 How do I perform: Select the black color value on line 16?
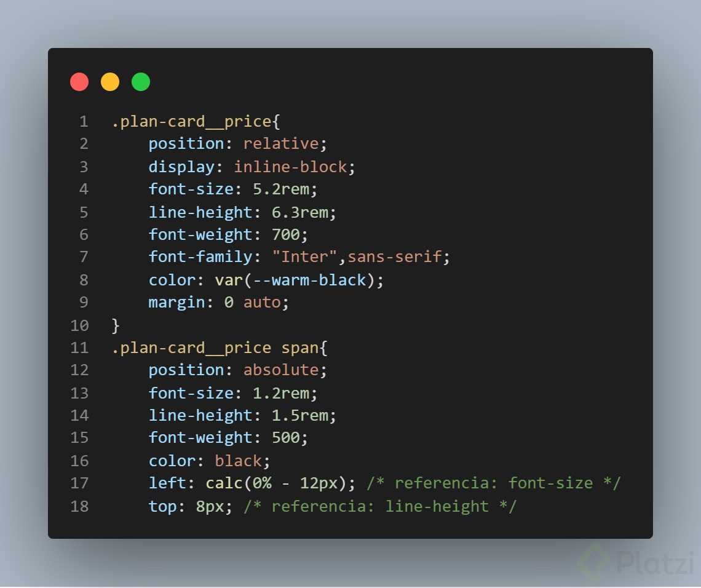pyautogui.click(x=239, y=460)
